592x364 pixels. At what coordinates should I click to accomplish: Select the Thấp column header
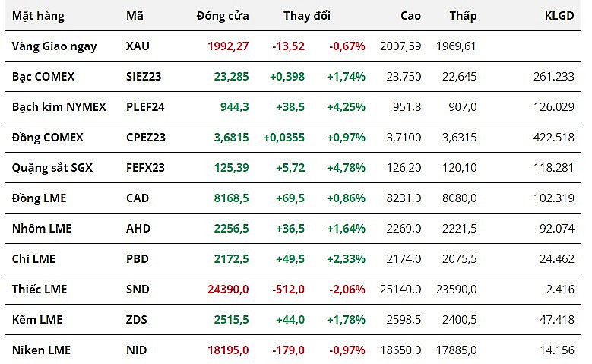(x=463, y=16)
